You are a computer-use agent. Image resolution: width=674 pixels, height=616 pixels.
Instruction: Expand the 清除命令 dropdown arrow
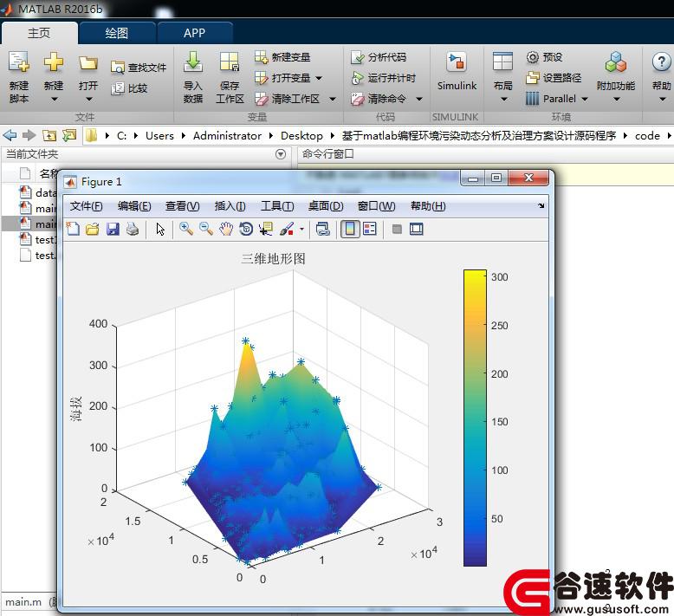(419, 100)
